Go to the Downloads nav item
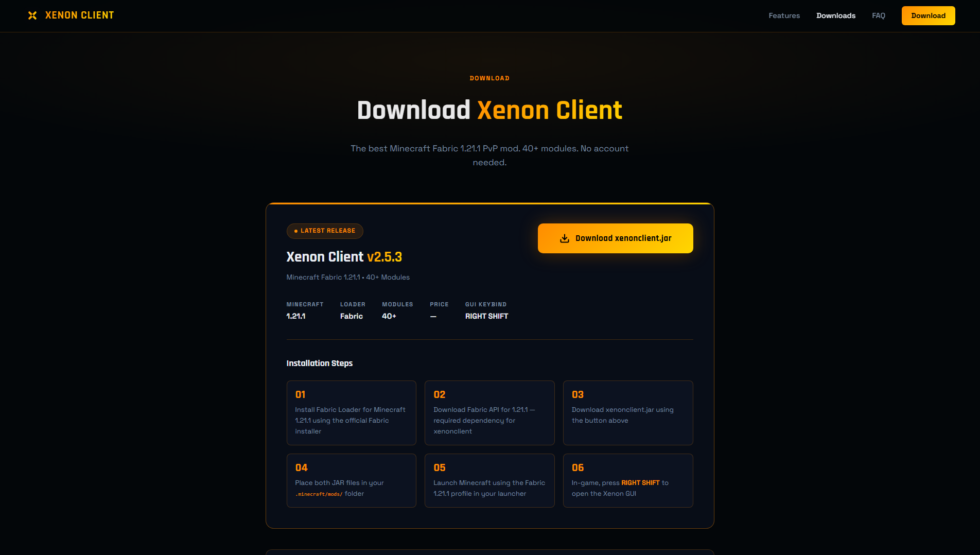This screenshot has width=980, height=555. 836,15
